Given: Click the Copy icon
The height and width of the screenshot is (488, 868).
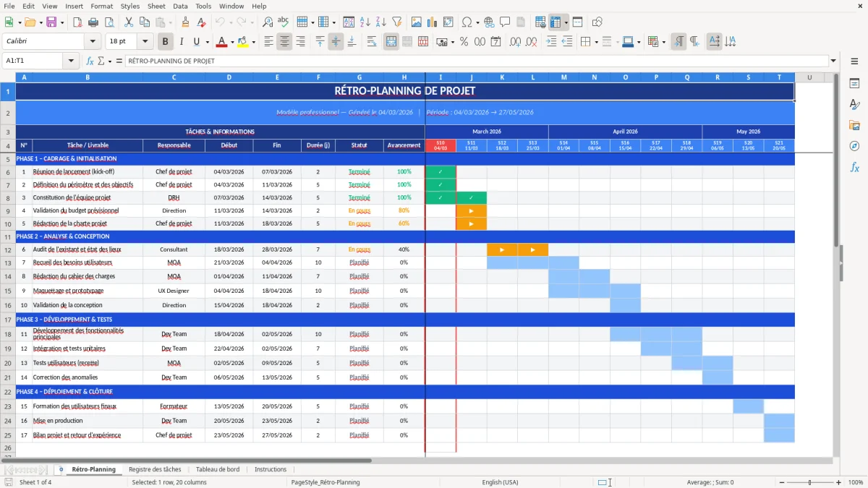Looking at the screenshot, I should [x=145, y=22].
